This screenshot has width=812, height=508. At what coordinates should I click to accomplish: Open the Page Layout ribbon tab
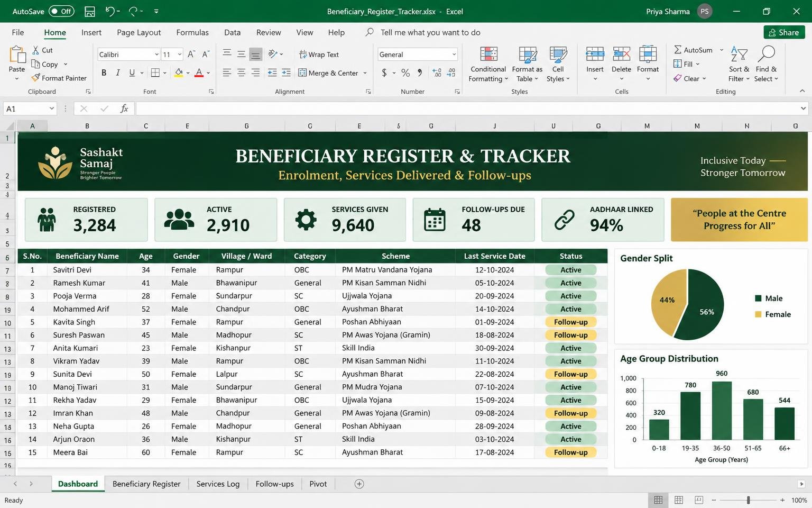139,32
